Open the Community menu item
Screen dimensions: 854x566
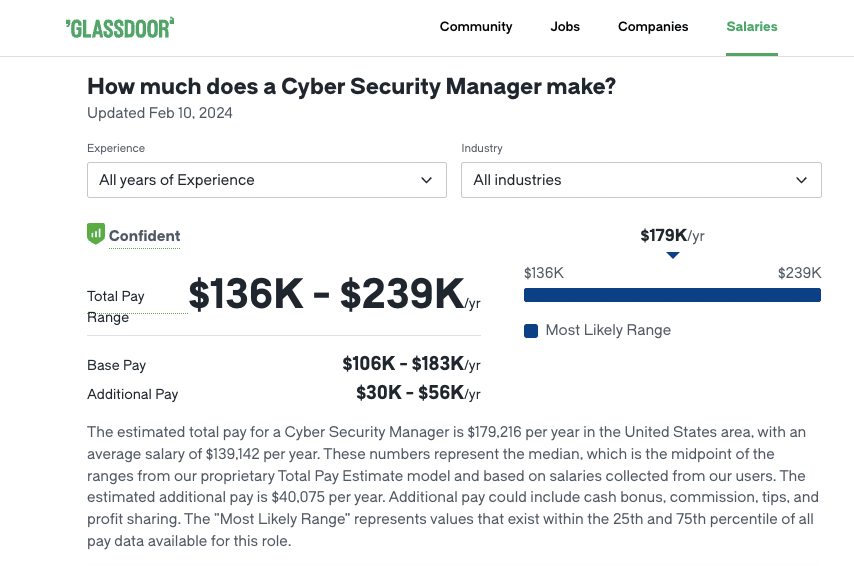point(476,27)
